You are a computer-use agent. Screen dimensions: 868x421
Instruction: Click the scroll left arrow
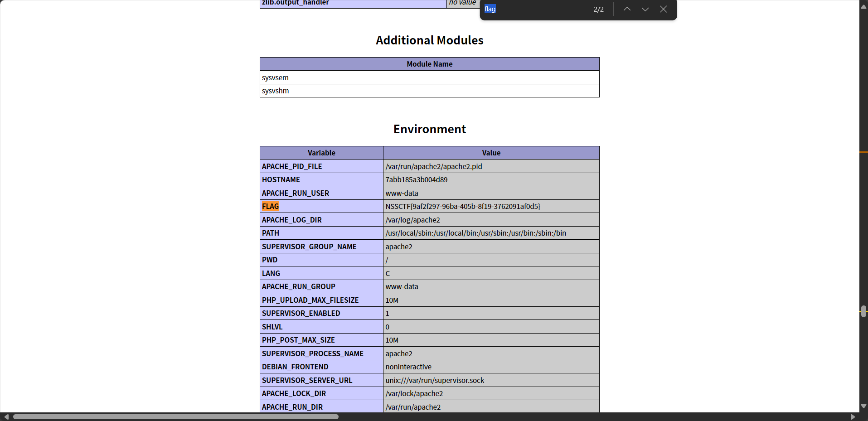[x=6, y=416]
